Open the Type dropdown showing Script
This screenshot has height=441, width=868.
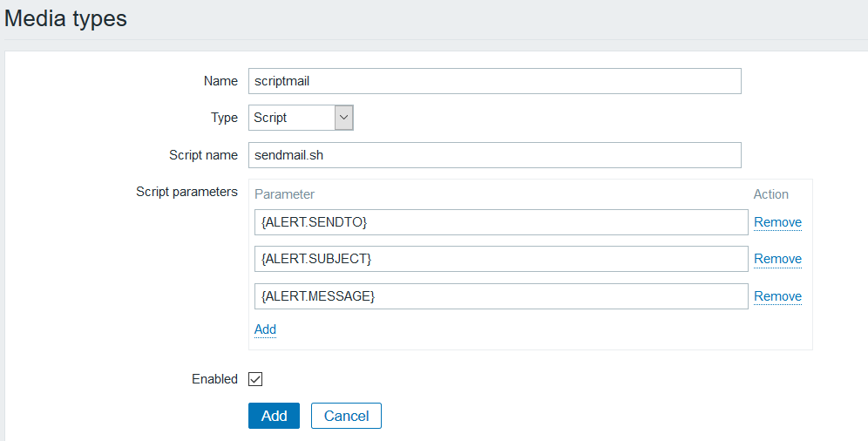point(301,118)
